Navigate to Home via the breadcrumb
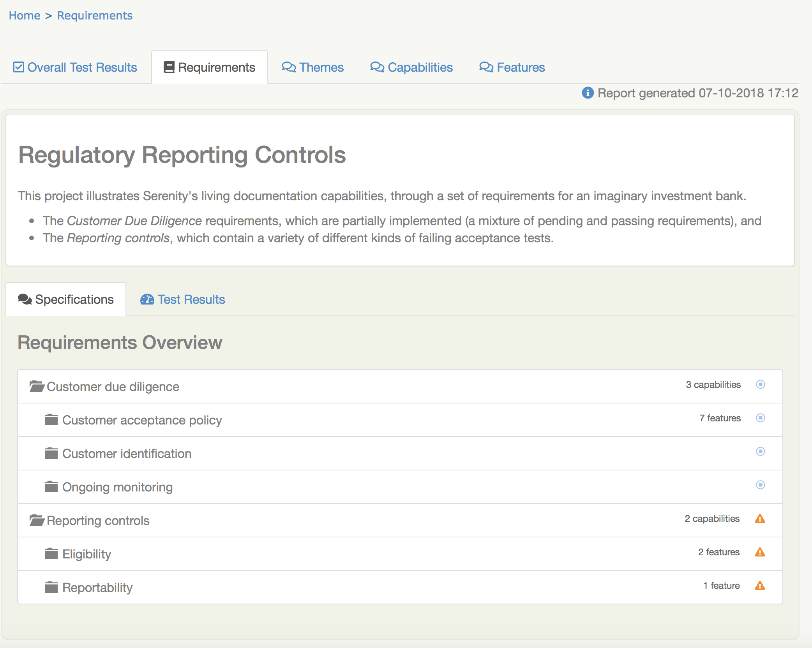The height and width of the screenshot is (648, 812). pyautogui.click(x=25, y=15)
